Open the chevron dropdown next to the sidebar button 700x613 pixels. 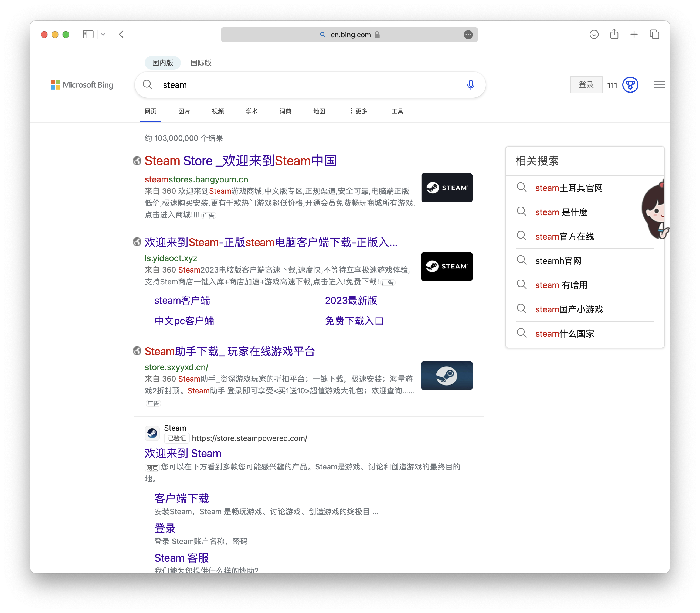103,34
